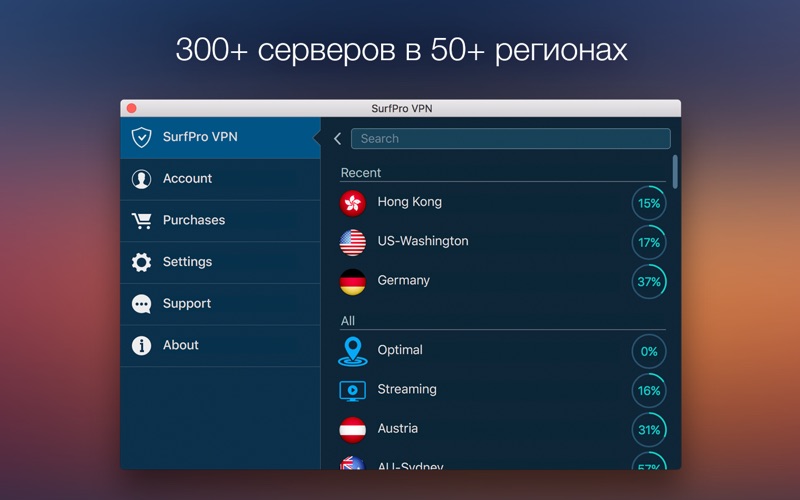
Task: Go back using the left chevron
Action: coord(337,139)
